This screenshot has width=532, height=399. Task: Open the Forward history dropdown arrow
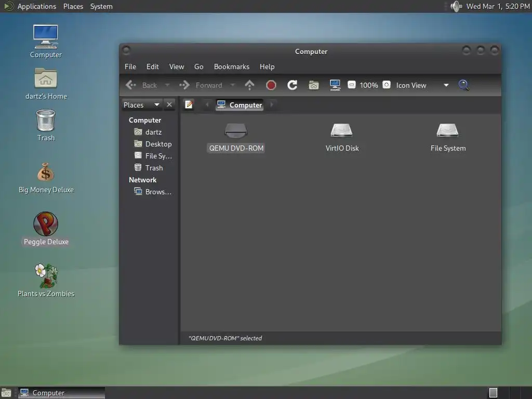(x=232, y=85)
